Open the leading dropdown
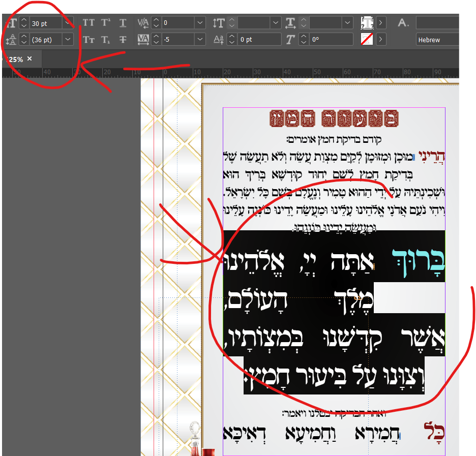 [68, 40]
